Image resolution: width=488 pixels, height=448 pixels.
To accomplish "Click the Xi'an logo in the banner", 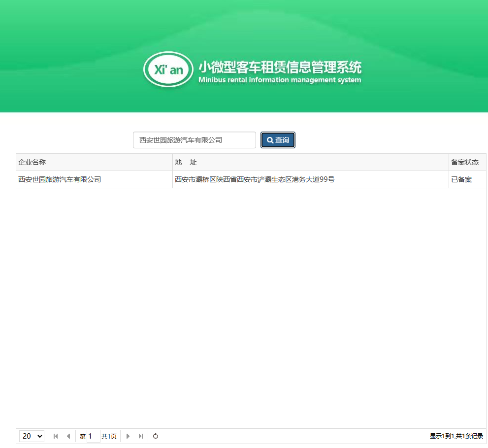I will tap(168, 69).
